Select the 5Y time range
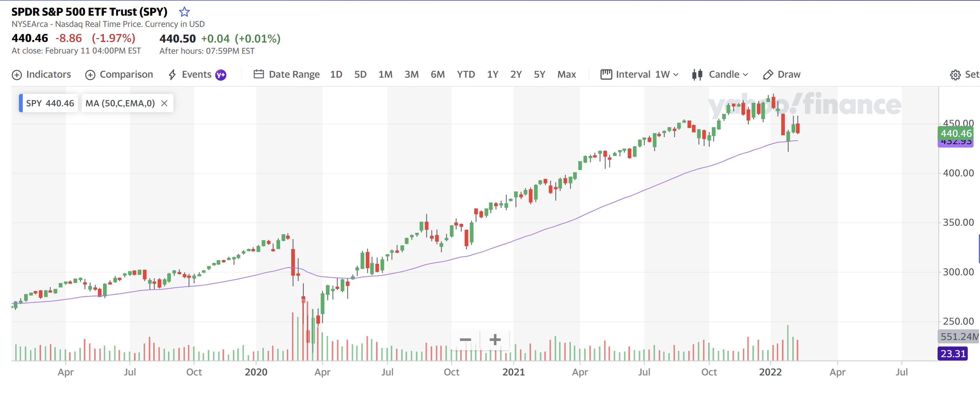The height and width of the screenshot is (410, 980). [x=539, y=75]
